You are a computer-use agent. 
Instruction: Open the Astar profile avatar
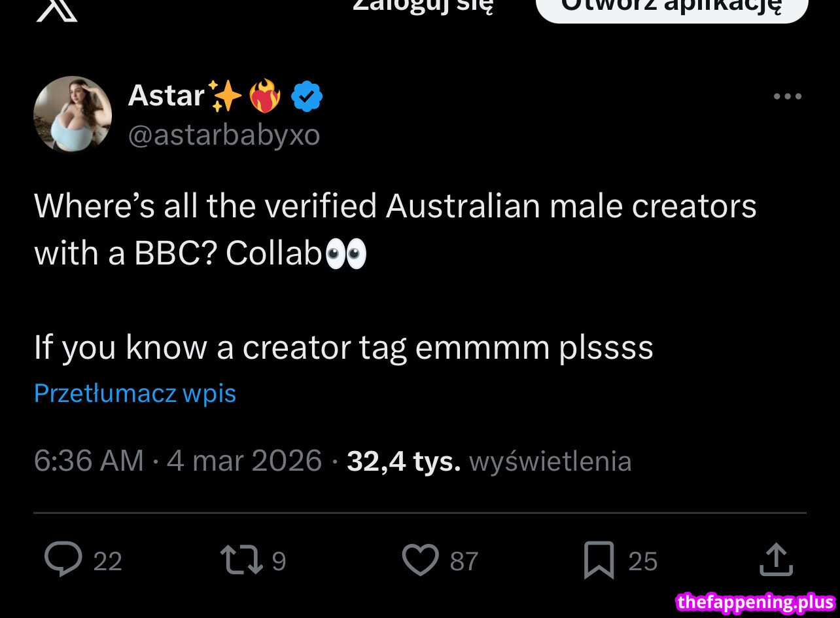coord(73,115)
